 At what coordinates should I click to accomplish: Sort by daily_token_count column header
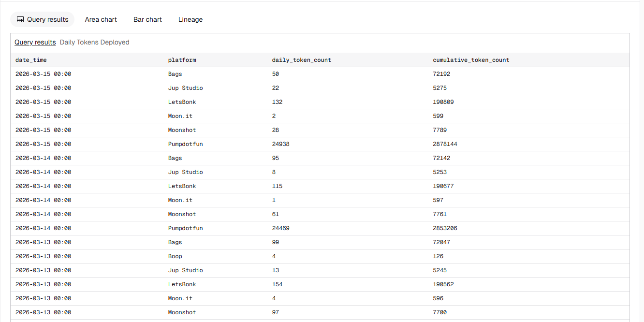301,60
